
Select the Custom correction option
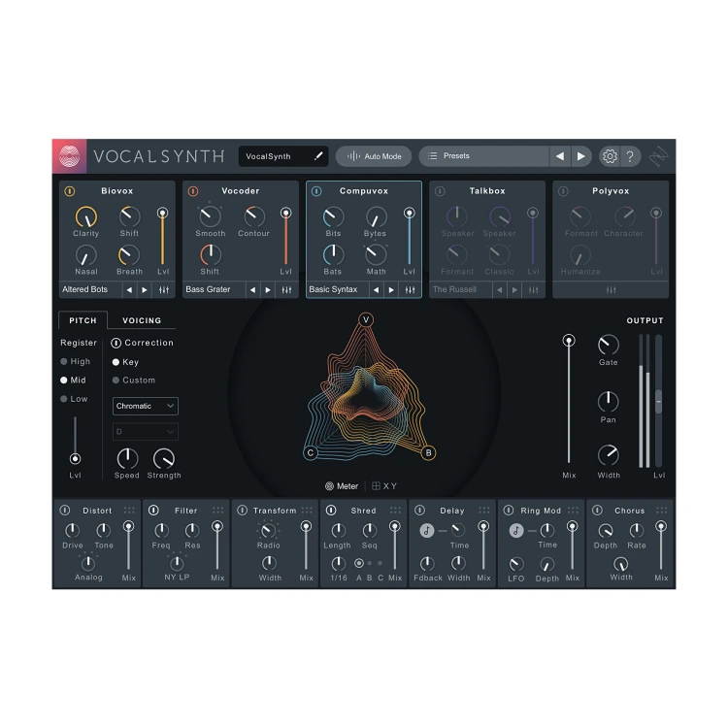(x=134, y=381)
